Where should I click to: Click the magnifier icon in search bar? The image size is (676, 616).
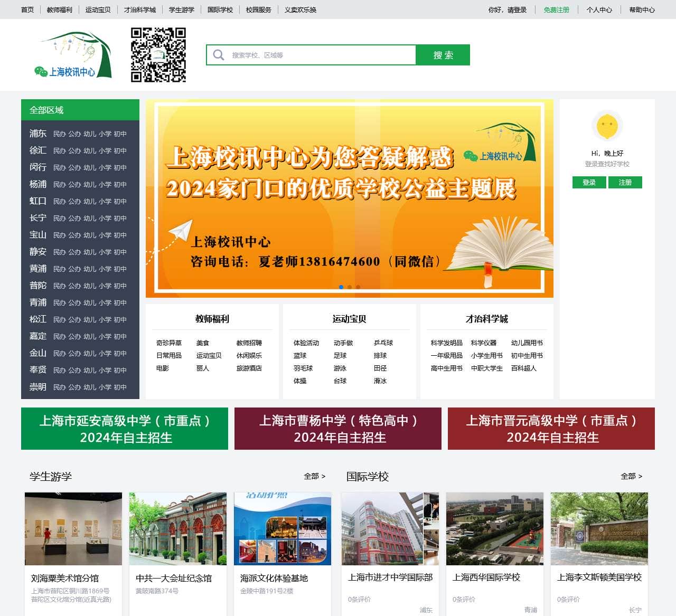click(219, 55)
